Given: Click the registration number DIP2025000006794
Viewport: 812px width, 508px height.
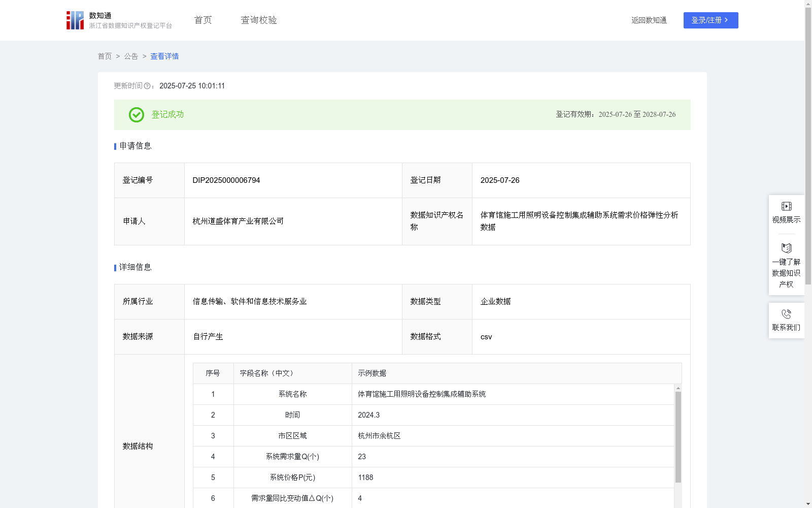Looking at the screenshot, I should point(226,180).
